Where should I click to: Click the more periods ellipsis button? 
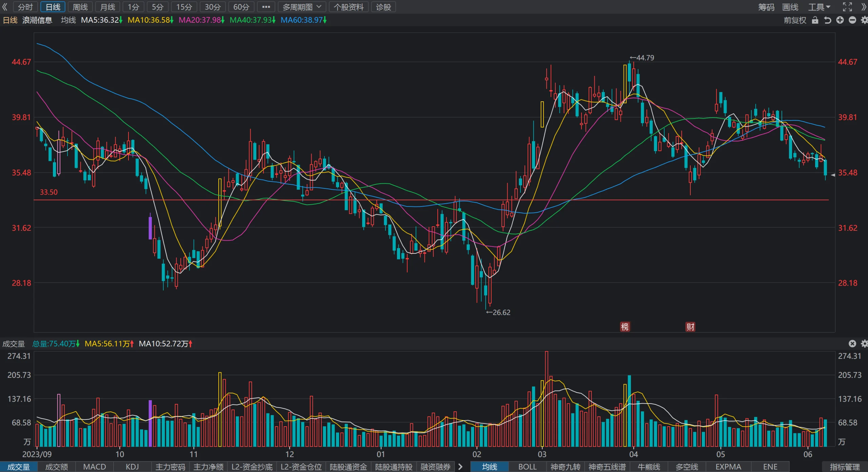tap(266, 7)
